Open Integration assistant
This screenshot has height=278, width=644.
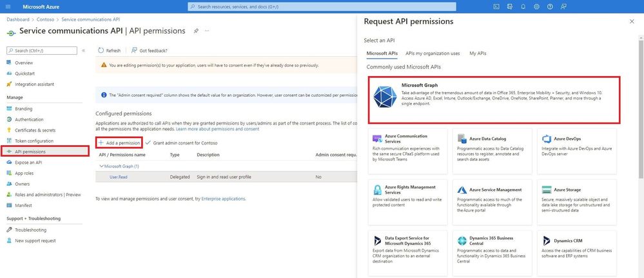click(x=35, y=84)
